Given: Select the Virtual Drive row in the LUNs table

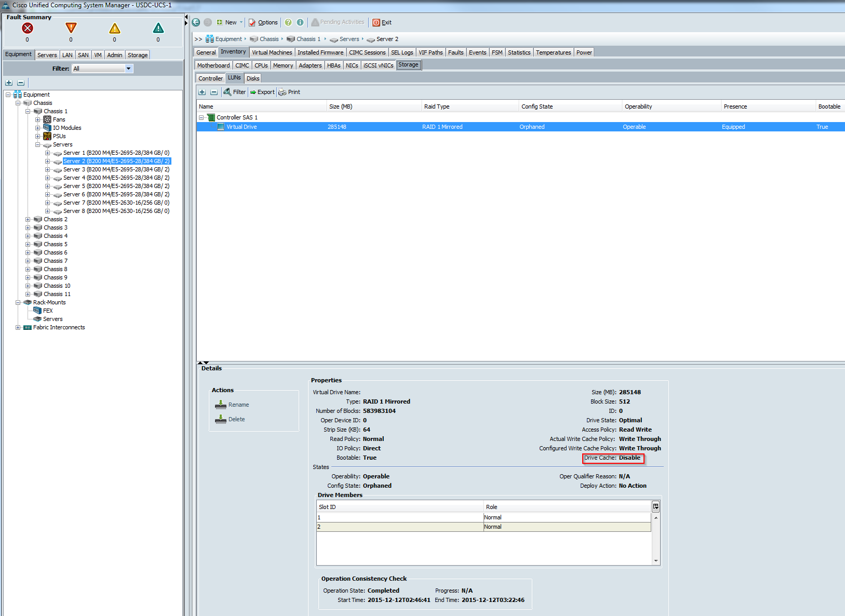Looking at the screenshot, I should 312,126.
